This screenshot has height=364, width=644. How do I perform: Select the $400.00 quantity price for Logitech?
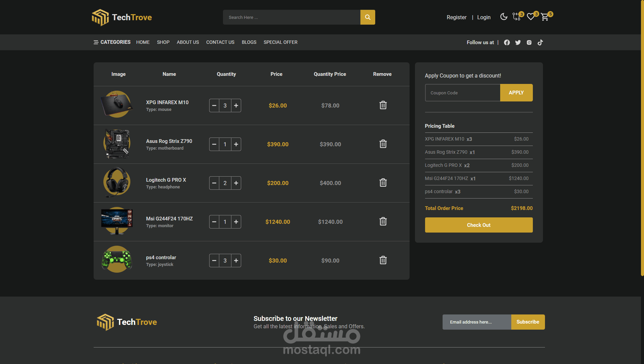point(330,183)
